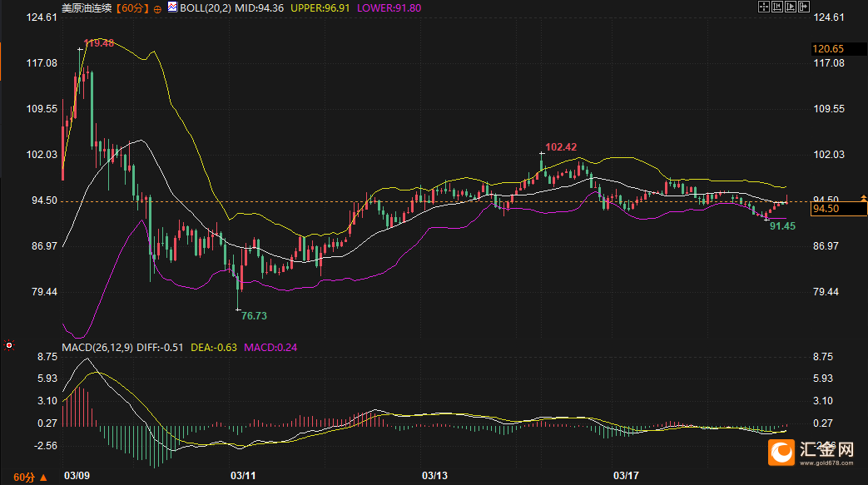Click the orange circled-plus icon beside 60分
Screen dimensions: 868x485
click(157, 7)
